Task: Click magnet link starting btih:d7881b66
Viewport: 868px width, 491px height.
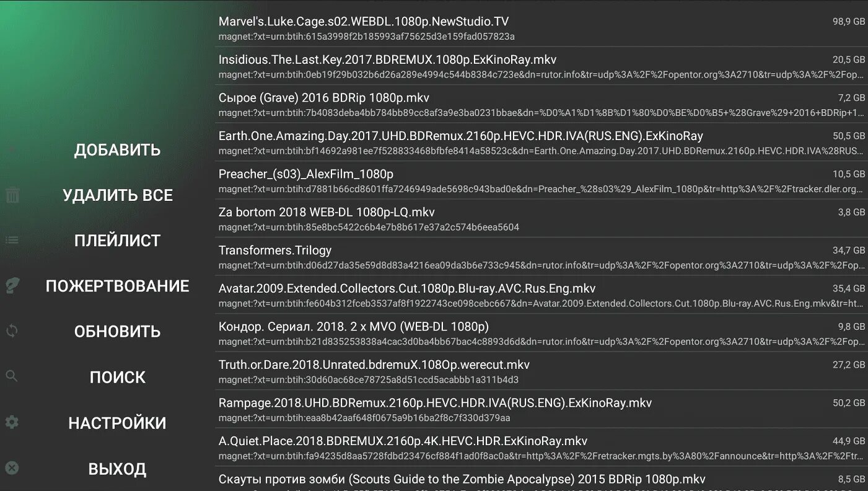Action: click(x=541, y=189)
